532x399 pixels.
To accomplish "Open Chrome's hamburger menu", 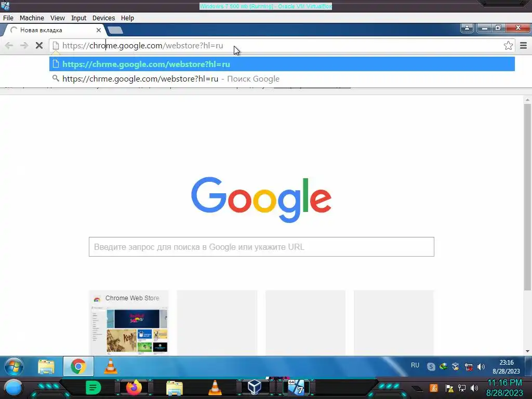I will point(524,46).
